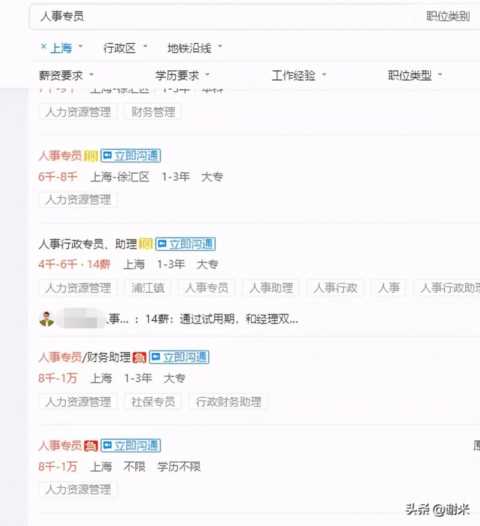Open the 学历要求 filter dropdown
480x526 pixels.
pyautogui.click(x=182, y=75)
